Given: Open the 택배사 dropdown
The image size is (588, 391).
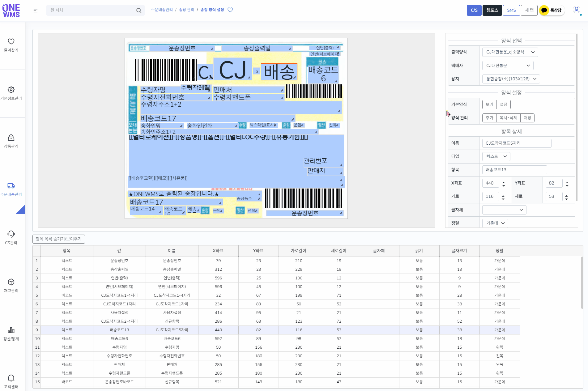Looking at the screenshot, I should 508,66.
